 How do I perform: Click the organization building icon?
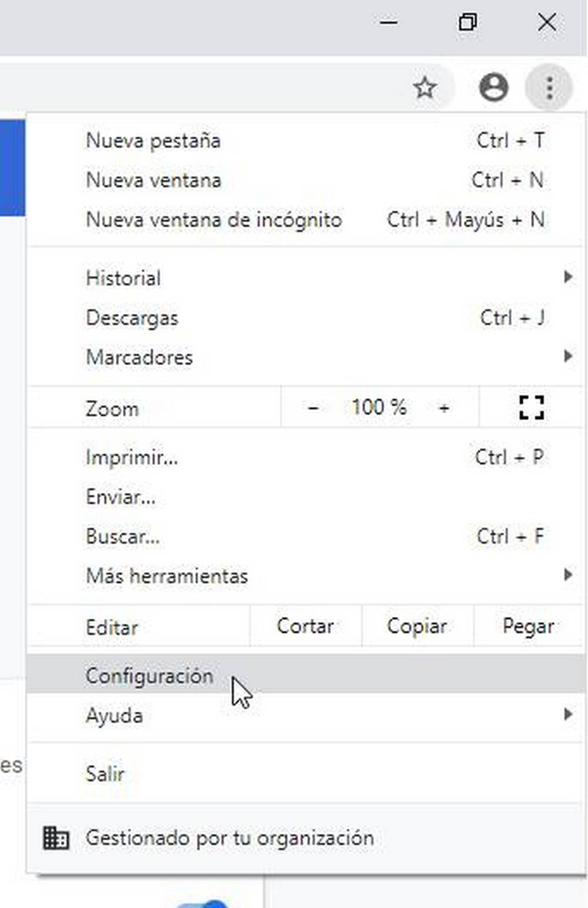(56, 838)
